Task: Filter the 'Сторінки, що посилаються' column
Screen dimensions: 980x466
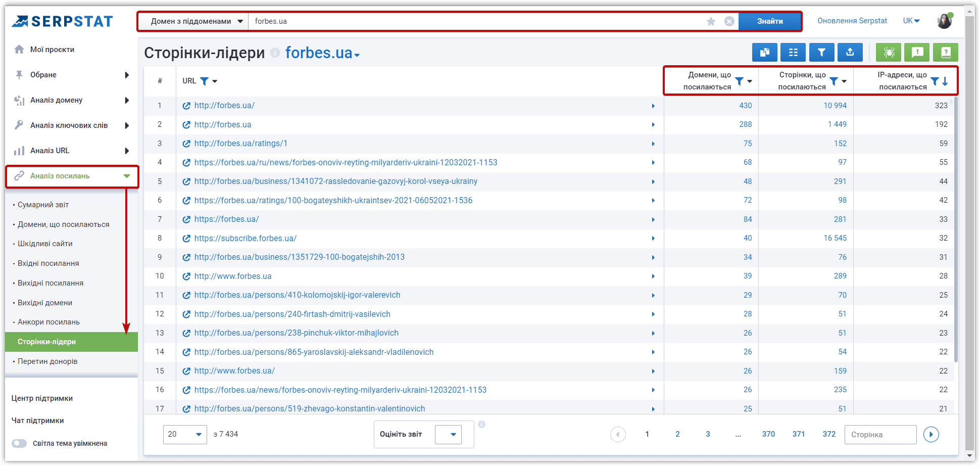Action: [x=834, y=81]
